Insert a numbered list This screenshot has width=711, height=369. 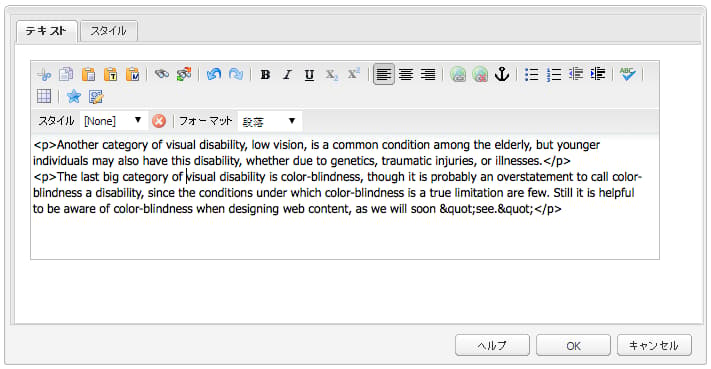coord(554,74)
